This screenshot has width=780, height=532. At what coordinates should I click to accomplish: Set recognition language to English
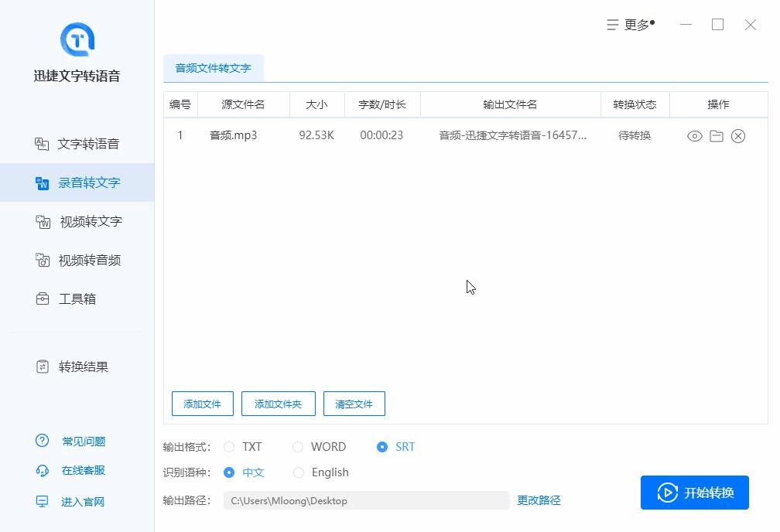pos(299,472)
